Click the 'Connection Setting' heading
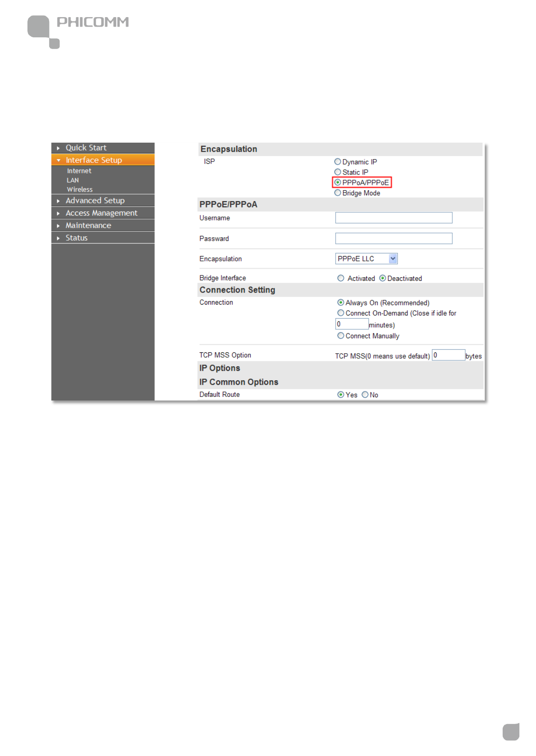 tap(237, 290)
